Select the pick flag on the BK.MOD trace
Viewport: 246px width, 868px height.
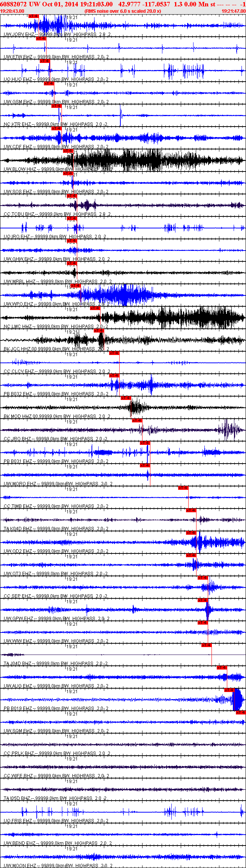point(126,398)
